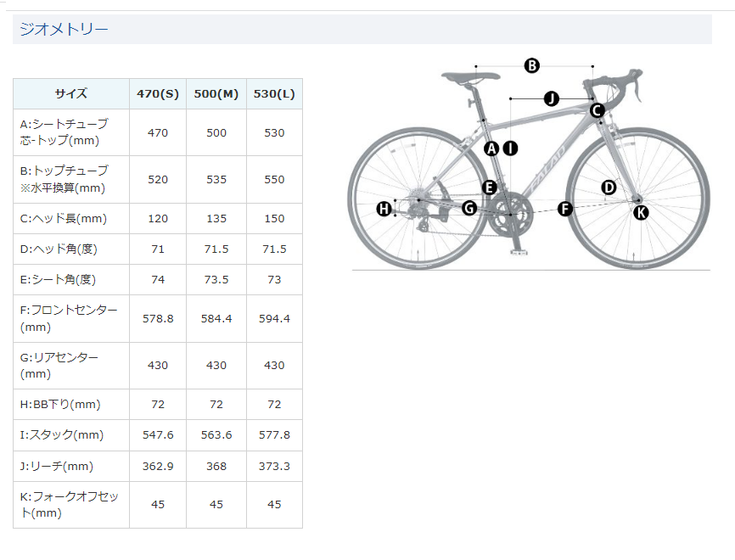Click the K marker at the front hub
Viewport: 735px width, 560px height.
641,213
